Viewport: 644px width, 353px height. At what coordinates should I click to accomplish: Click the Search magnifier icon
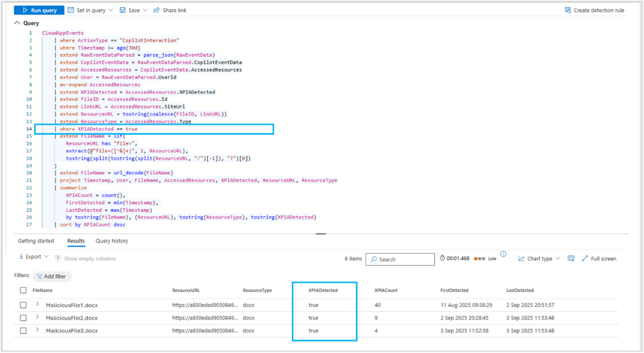pos(374,259)
